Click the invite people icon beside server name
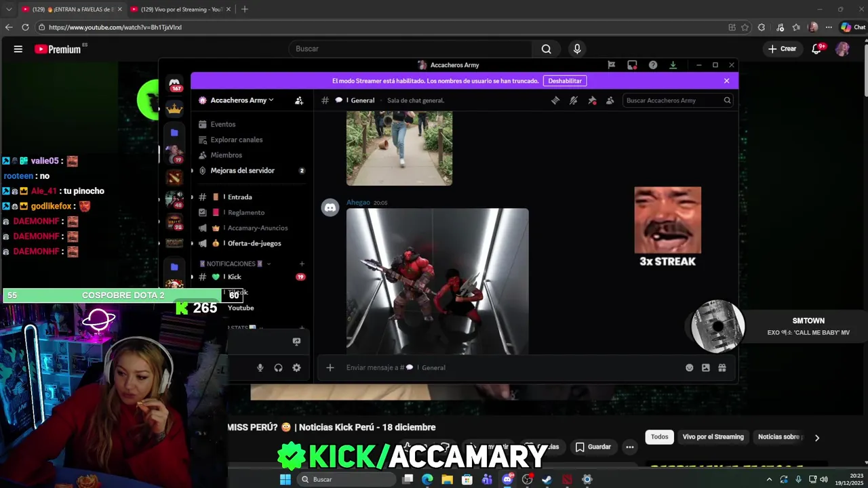 (x=299, y=100)
